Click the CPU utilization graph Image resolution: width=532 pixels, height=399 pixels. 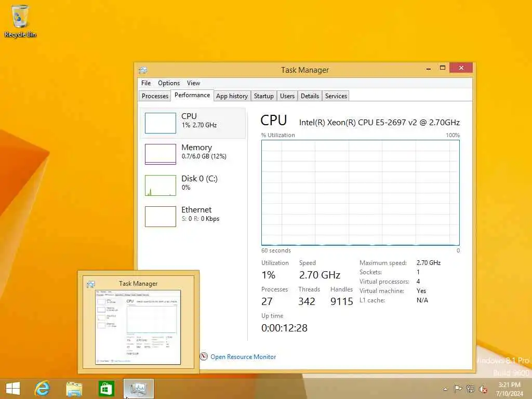pyautogui.click(x=361, y=192)
